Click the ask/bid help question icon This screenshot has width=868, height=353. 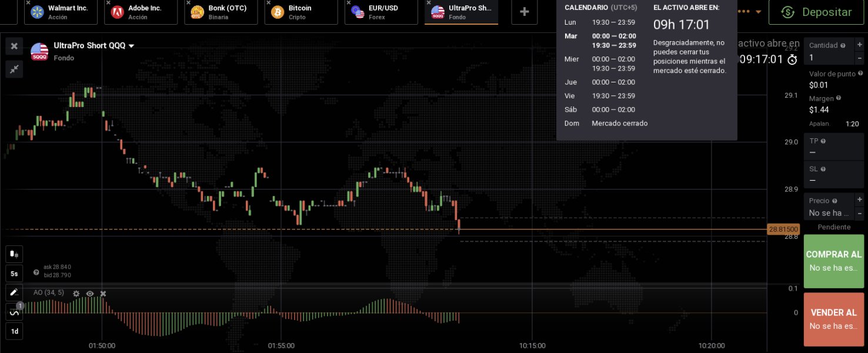click(x=36, y=272)
